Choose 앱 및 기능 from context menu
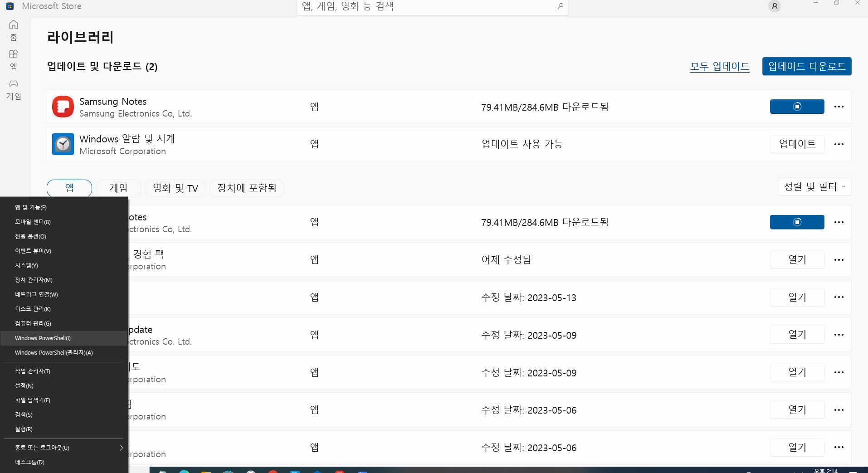868x473 pixels. 64,207
